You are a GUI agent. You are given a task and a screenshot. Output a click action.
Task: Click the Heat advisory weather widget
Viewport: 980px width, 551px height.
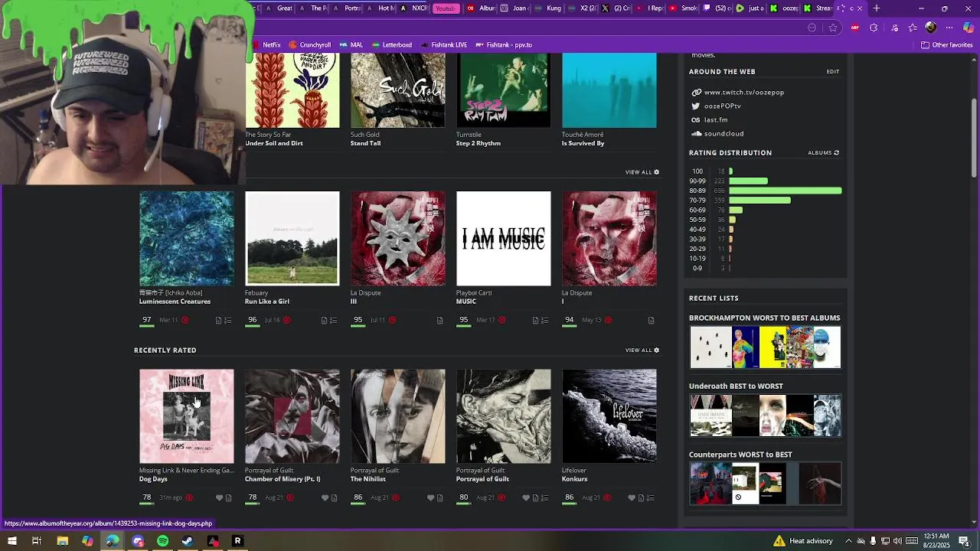[802, 541]
